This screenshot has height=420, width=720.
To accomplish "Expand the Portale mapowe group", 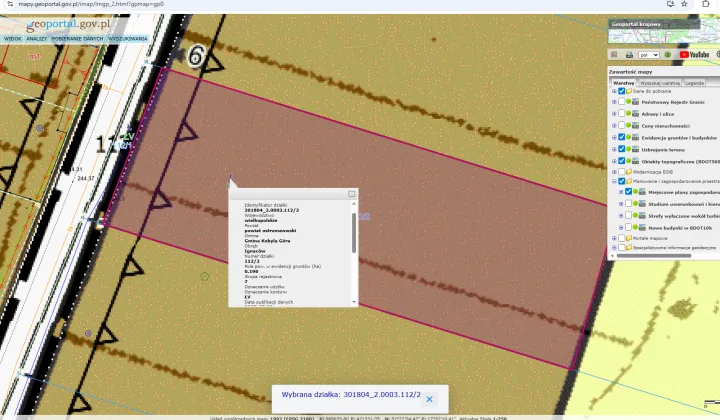I will [614, 238].
